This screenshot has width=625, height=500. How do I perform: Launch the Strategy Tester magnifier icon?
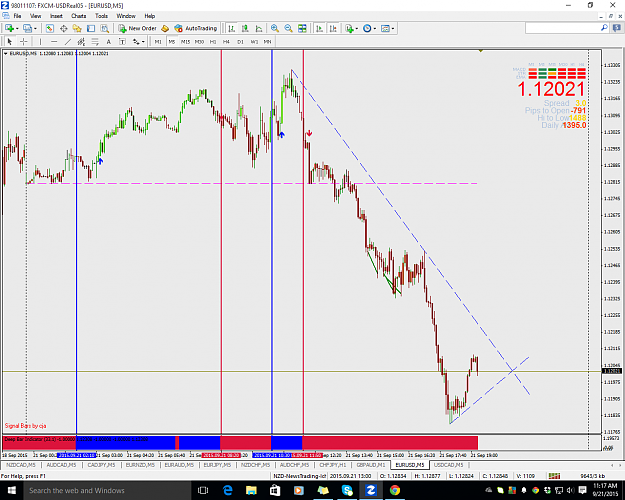point(104,28)
